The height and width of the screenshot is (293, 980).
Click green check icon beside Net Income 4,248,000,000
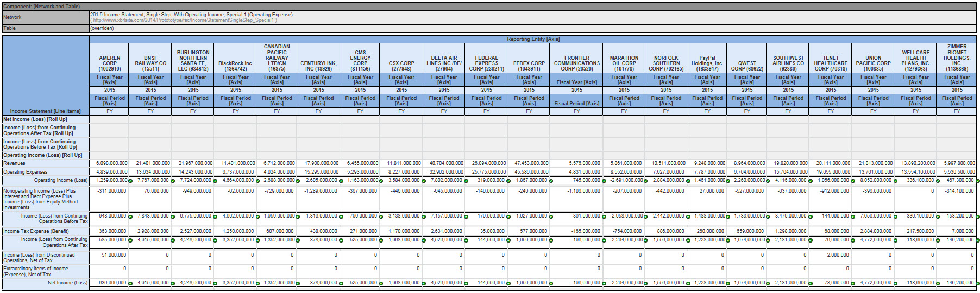tap(215, 283)
